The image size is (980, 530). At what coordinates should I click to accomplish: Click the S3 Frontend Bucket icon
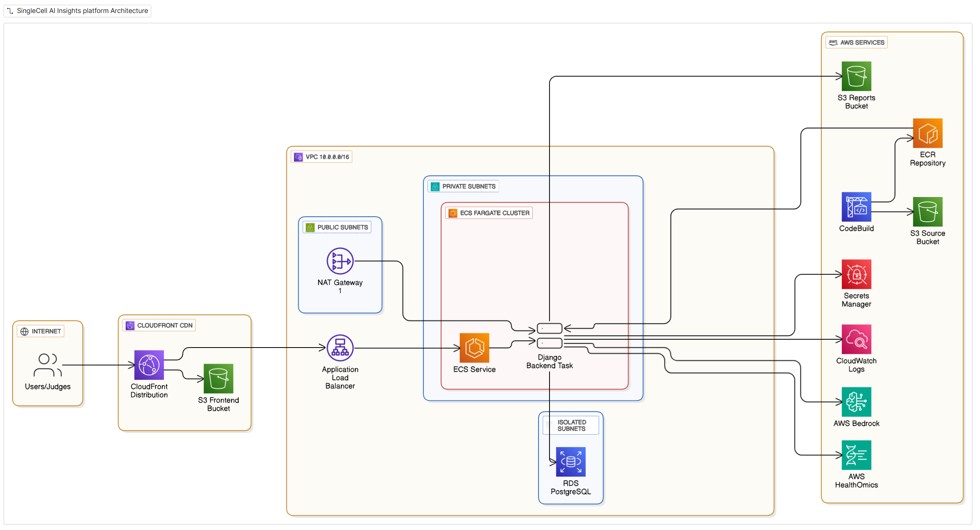point(218,379)
